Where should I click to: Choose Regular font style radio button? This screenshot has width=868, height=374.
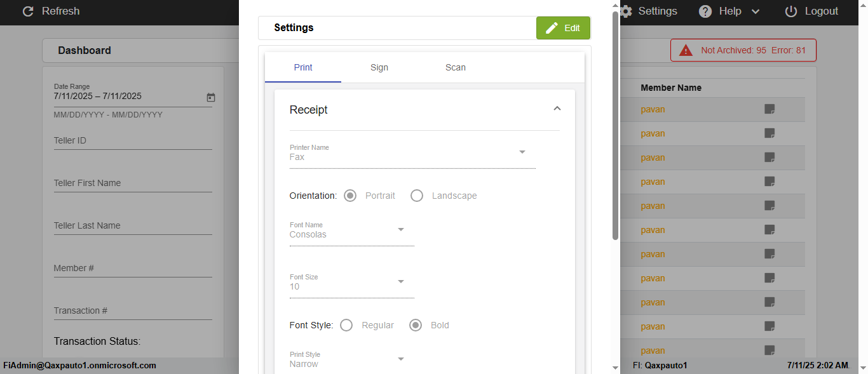click(x=346, y=325)
